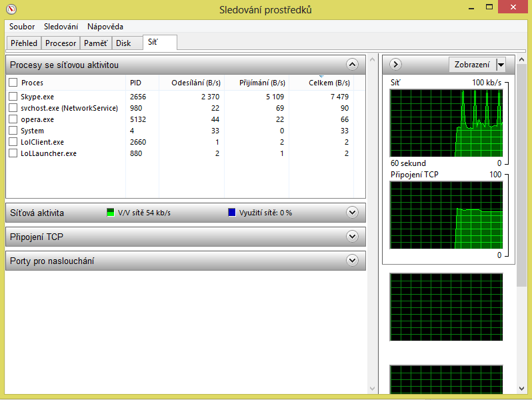The image size is (532, 400).
Task: Select the Síť tab
Action: point(160,42)
